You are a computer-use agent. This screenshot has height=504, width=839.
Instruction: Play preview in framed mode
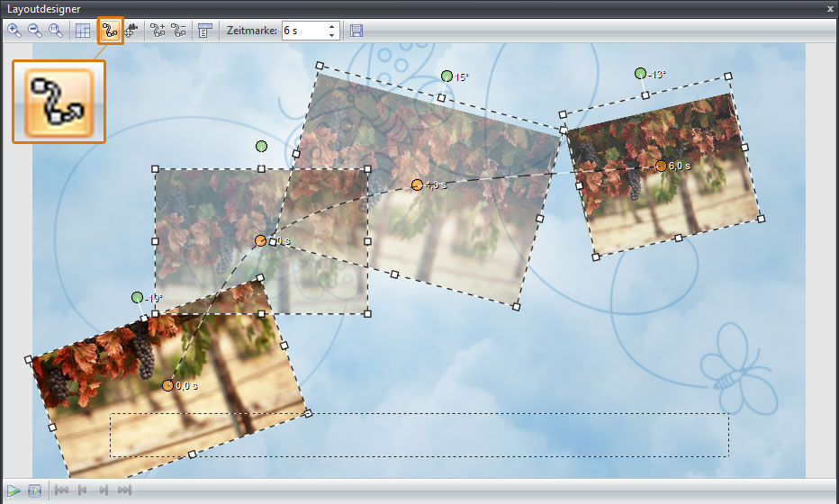[x=35, y=490]
